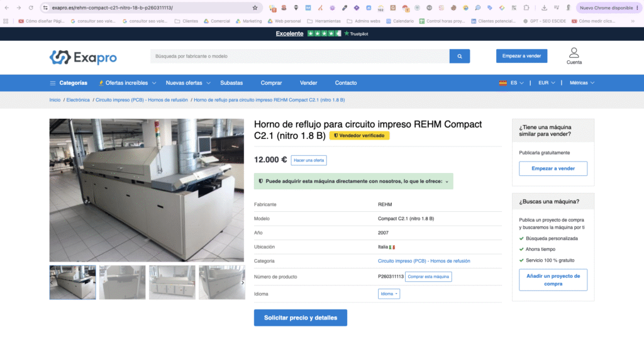The width and height of the screenshot is (644, 349).
Task: Open the Categorías hamburger menu icon
Action: [53, 83]
